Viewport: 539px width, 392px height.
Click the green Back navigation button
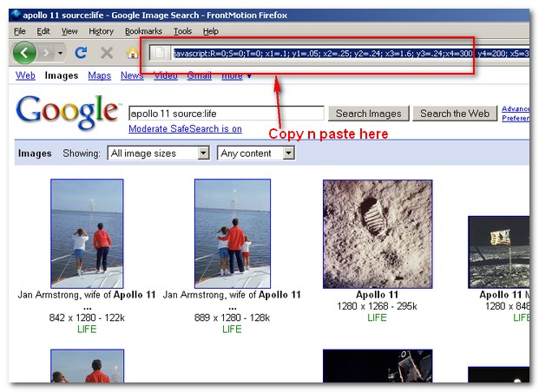(x=24, y=53)
